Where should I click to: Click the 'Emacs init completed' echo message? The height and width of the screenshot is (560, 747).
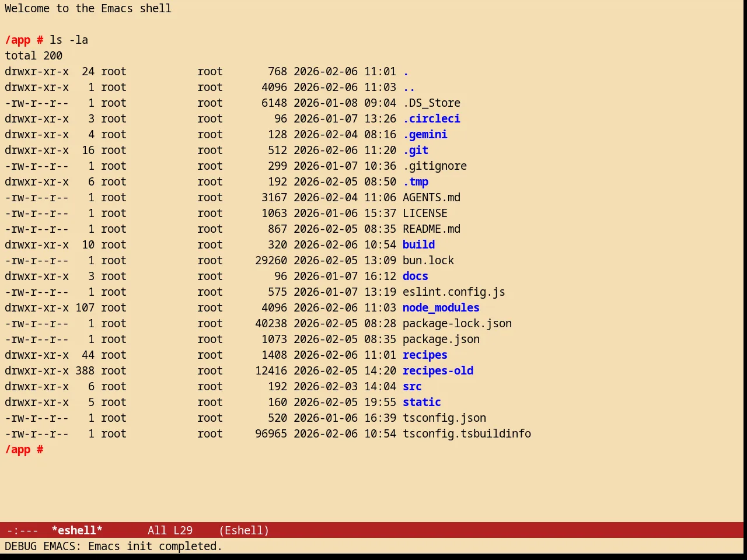click(x=155, y=547)
